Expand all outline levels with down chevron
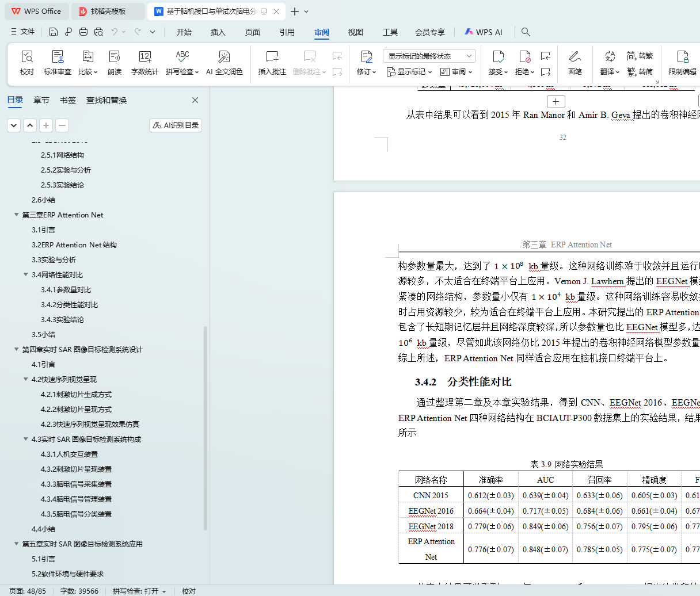This screenshot has width=700, height=596. click(x=14, y=125)
